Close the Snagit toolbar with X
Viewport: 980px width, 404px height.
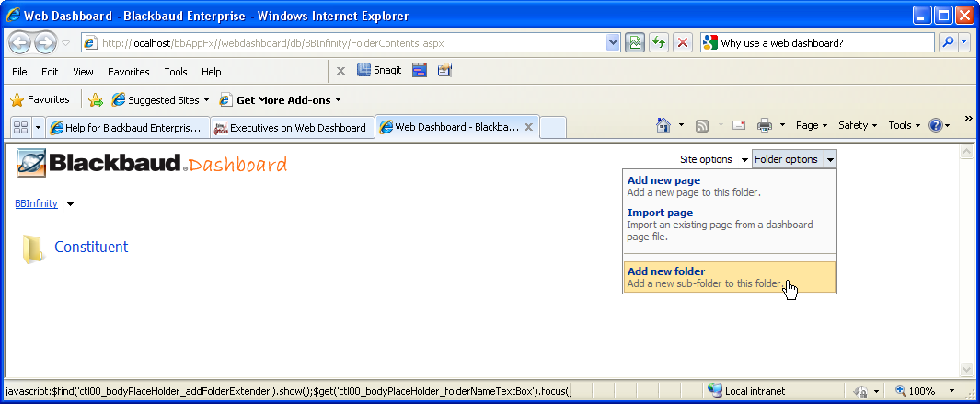(340, 71)
